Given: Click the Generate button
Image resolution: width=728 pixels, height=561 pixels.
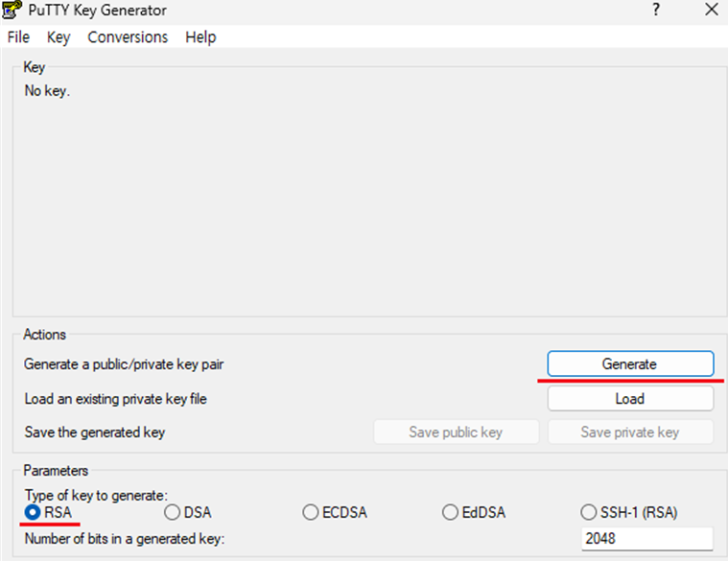Looking at the screenshot, I should point(630,363).
